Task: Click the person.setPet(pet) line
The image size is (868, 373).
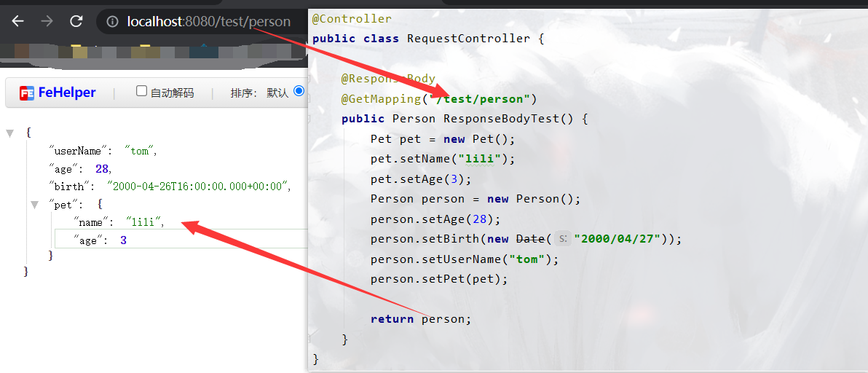Action: 439,279
